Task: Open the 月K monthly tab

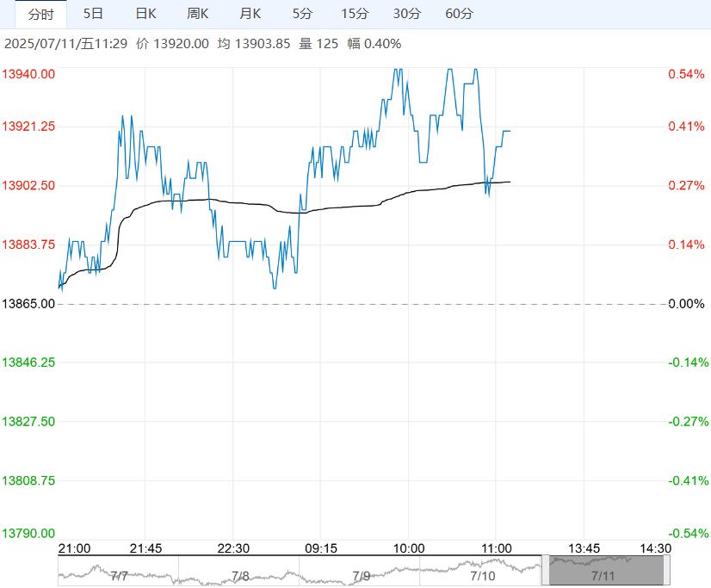Action: click(x=250, y=14)
